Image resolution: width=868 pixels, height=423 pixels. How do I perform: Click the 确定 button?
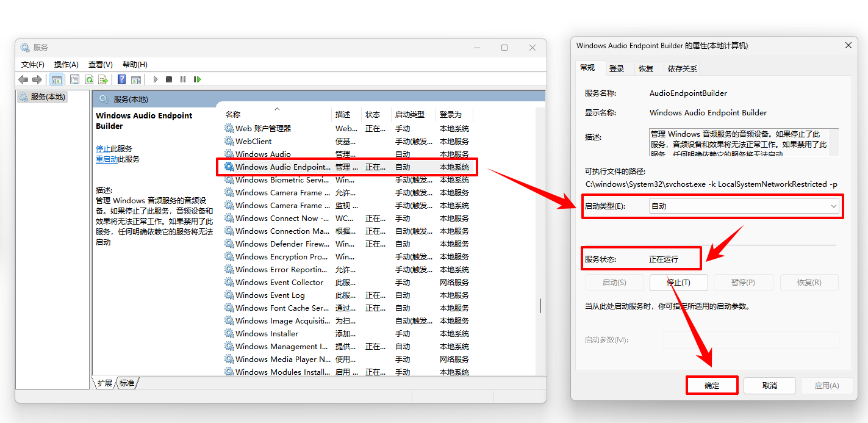click(712, 386)
